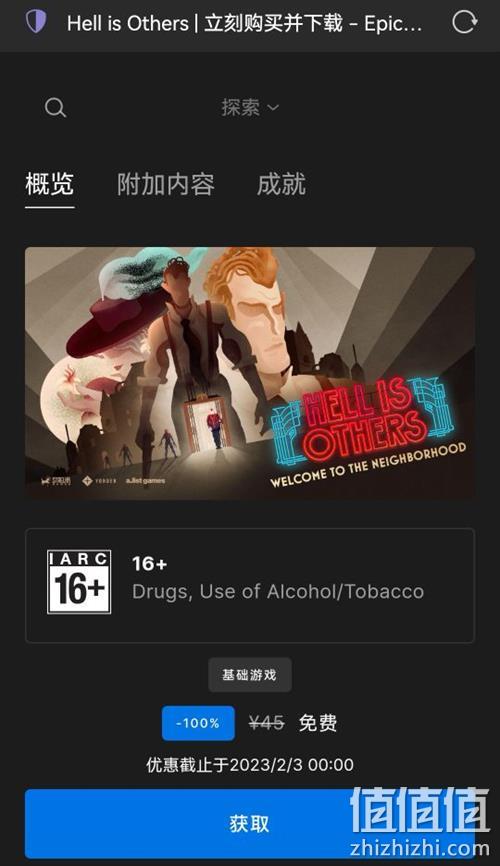500x866 pixels.
Task: Click the struck-through ¥45 price
Action: tap(266, 723)
